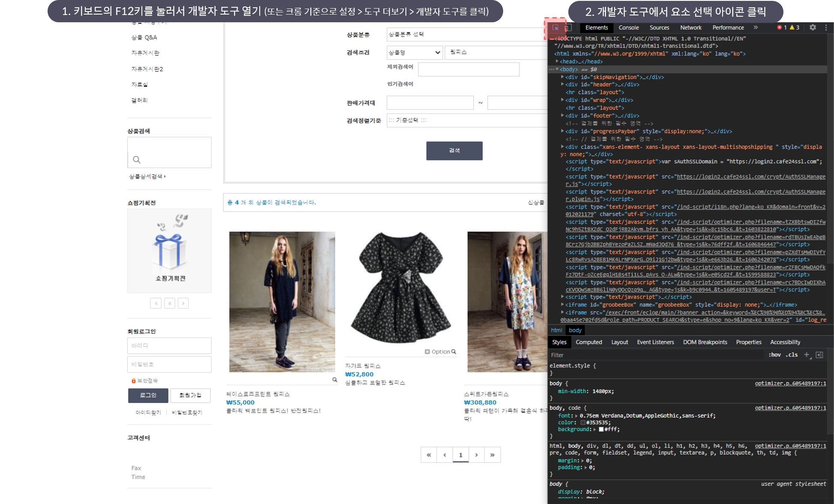Open the Computed styles tab
Screen dimensions: 834x504
[x=588, y=342]
